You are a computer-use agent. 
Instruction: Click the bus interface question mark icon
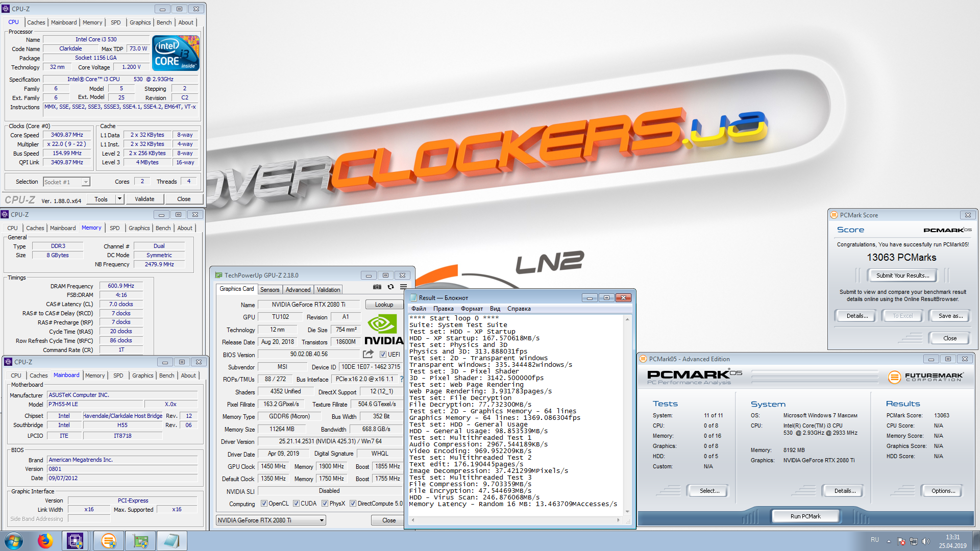401,379
